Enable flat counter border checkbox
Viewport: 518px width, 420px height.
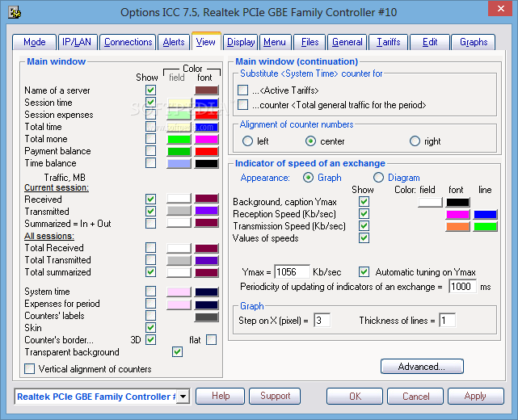tap(211, 339)
